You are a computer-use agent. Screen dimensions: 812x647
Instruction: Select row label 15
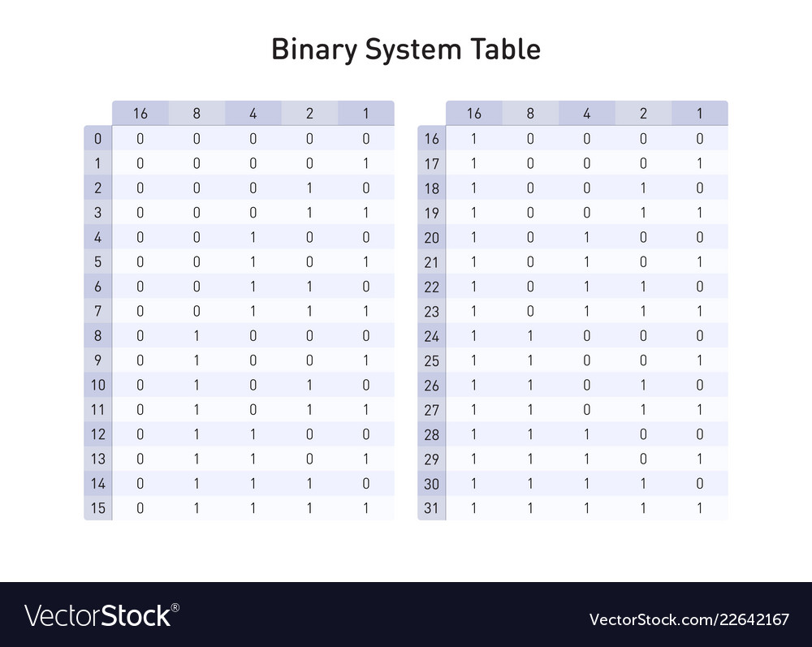pos(98,509)
